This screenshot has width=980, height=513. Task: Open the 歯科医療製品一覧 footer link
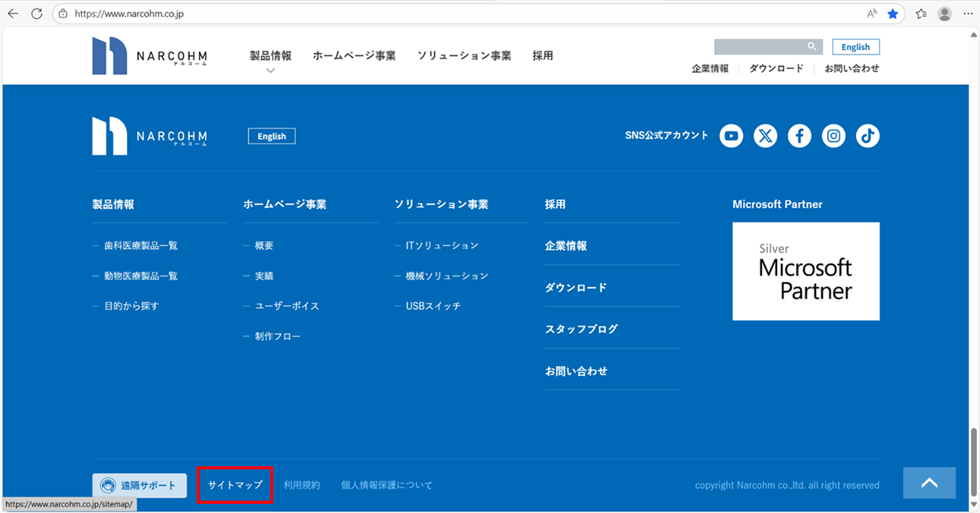(x=141, y=246)
